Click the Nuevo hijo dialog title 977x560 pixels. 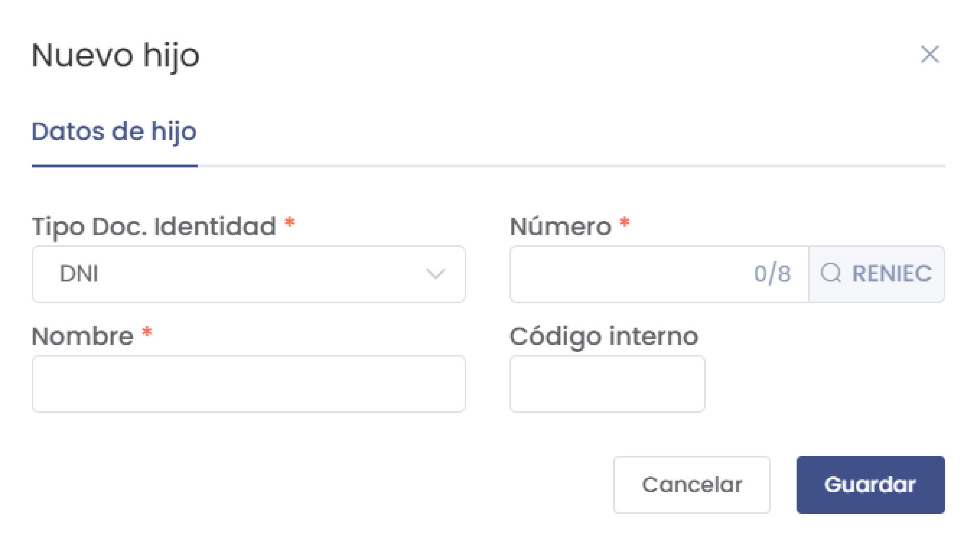pyautogui.click(x=115, y=55)
